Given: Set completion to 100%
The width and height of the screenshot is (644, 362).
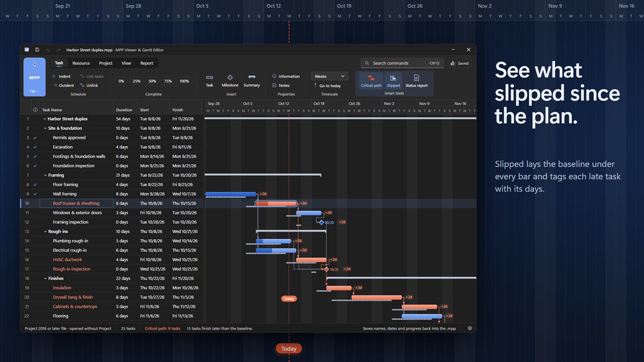Looking at the screenshot, I should (185, 81).
